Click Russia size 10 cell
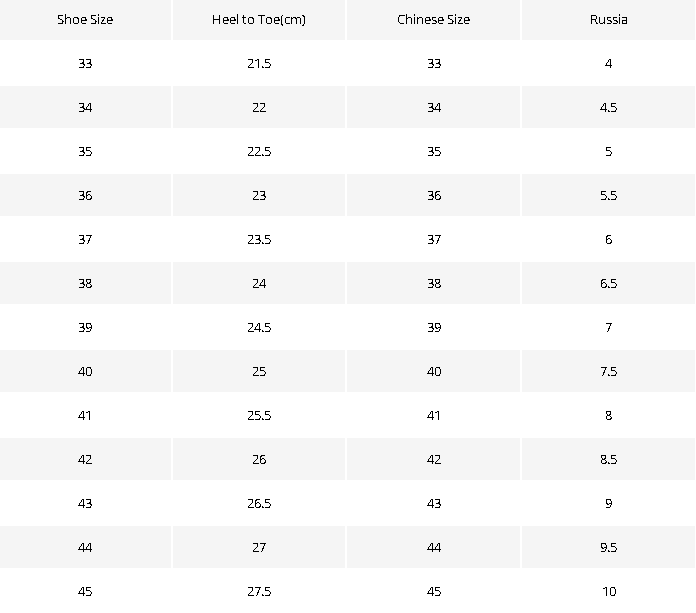The height and width of the screenshot is (613, 696). (x=608, y=591)
